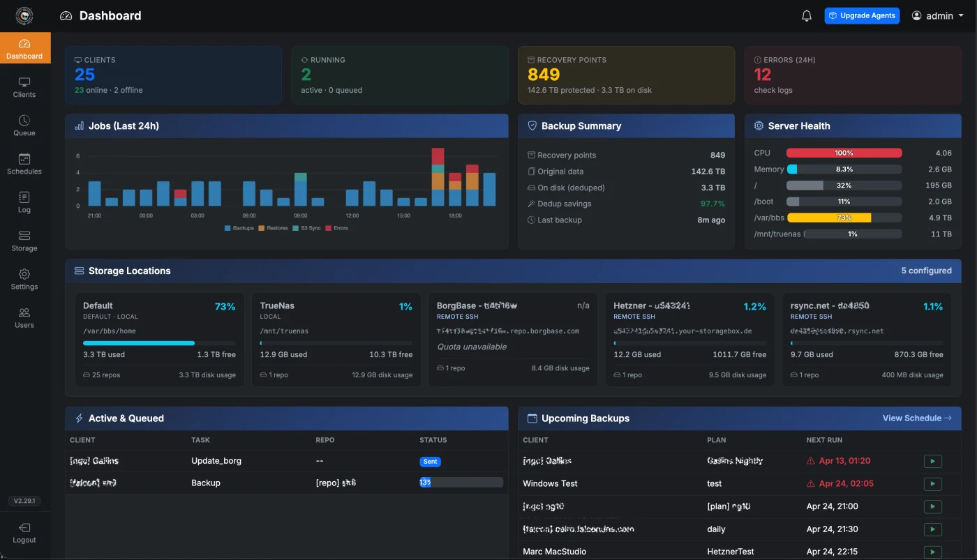Open the Errors (24h) summary card

coord(852,75)
